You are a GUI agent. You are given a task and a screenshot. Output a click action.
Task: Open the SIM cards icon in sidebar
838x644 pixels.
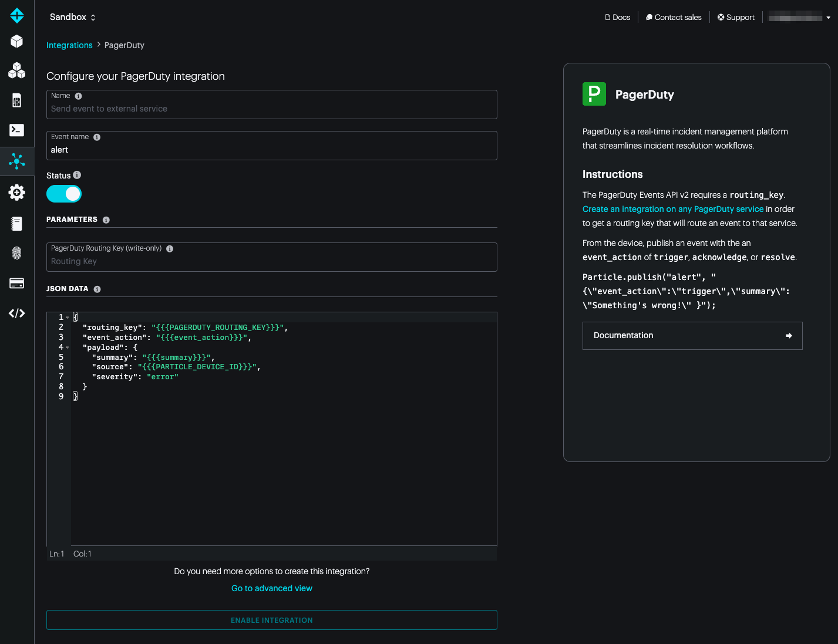click(17, 100)
